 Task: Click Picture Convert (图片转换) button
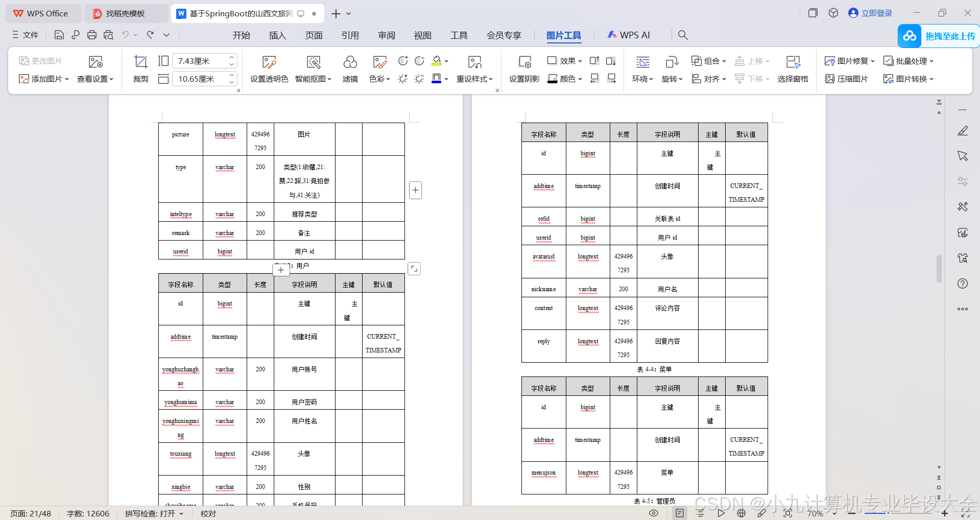(x=909, y=79)
